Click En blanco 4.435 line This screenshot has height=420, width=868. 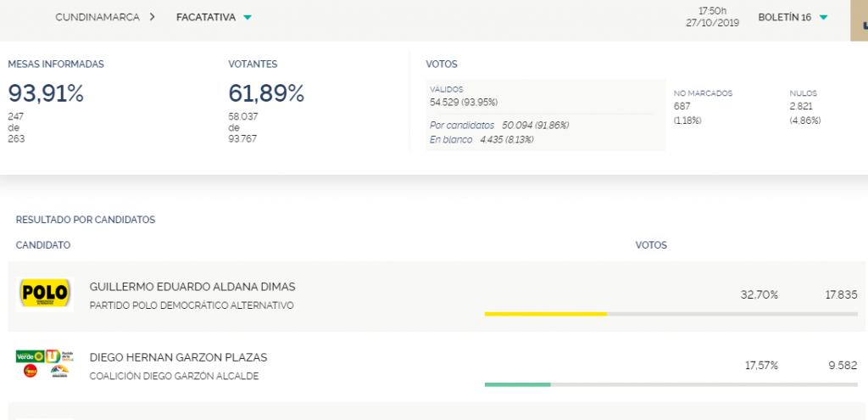(481, 140)
